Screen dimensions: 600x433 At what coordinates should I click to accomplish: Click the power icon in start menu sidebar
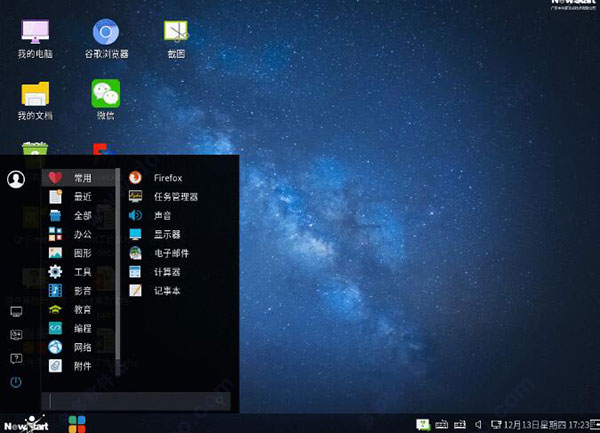[x=16, y=382]
